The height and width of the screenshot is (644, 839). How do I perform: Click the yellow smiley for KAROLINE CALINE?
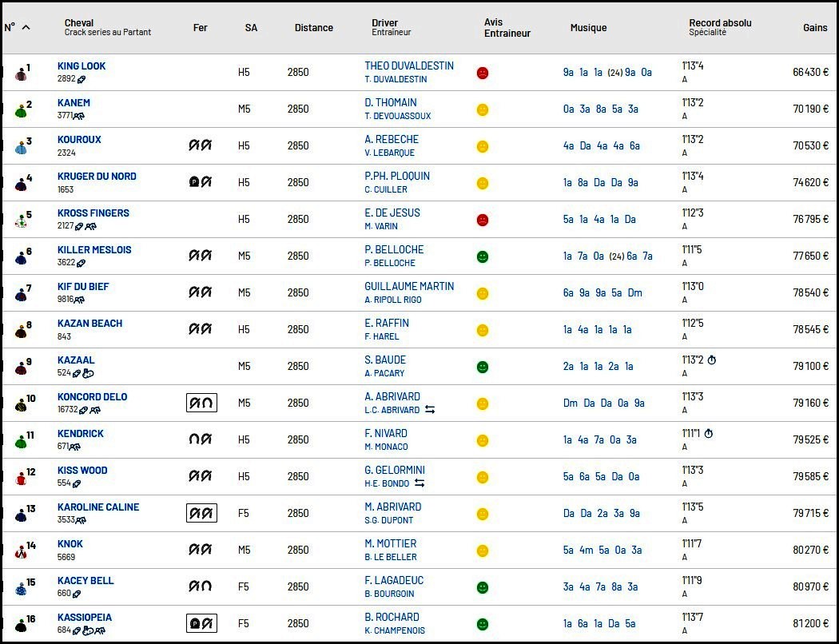tap(482, 514)
